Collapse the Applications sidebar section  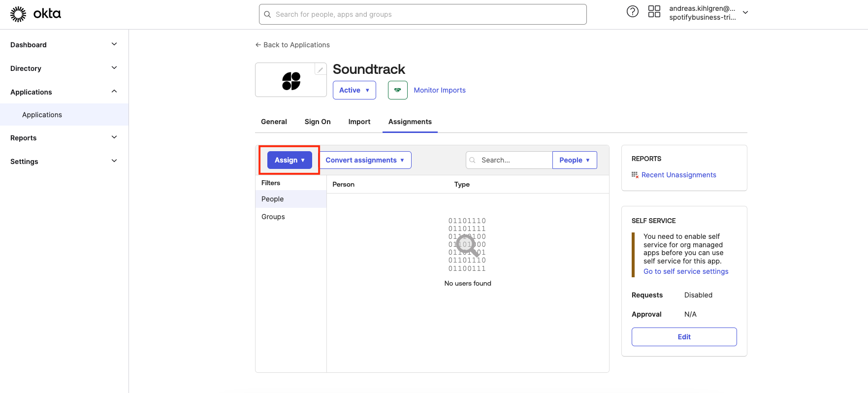point(114,92)
